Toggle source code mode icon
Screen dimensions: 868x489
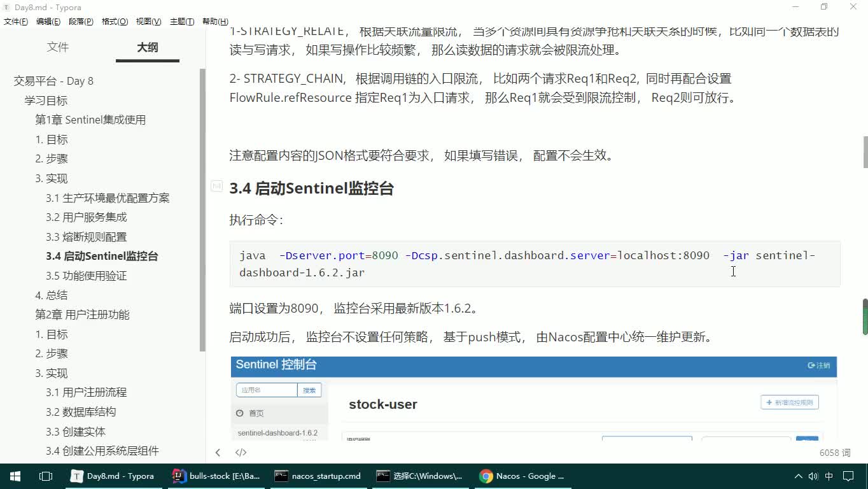[x=241, y=453]
